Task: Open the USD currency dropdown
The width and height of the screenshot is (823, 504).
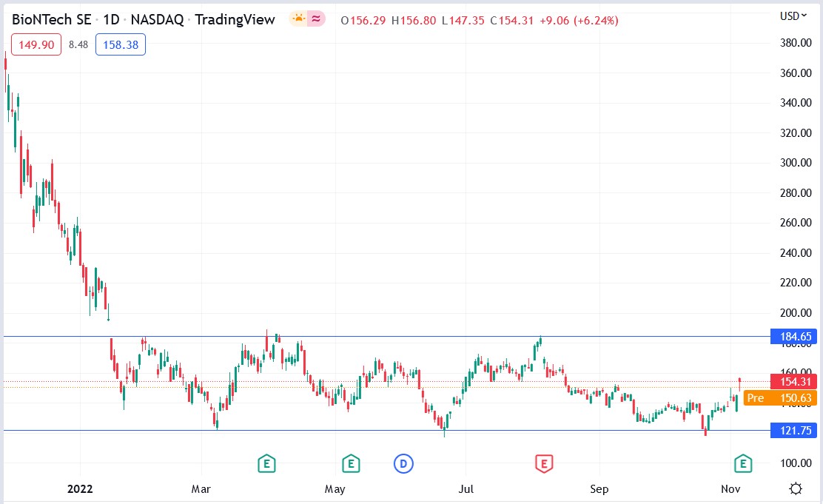Action: pos(793,16)
